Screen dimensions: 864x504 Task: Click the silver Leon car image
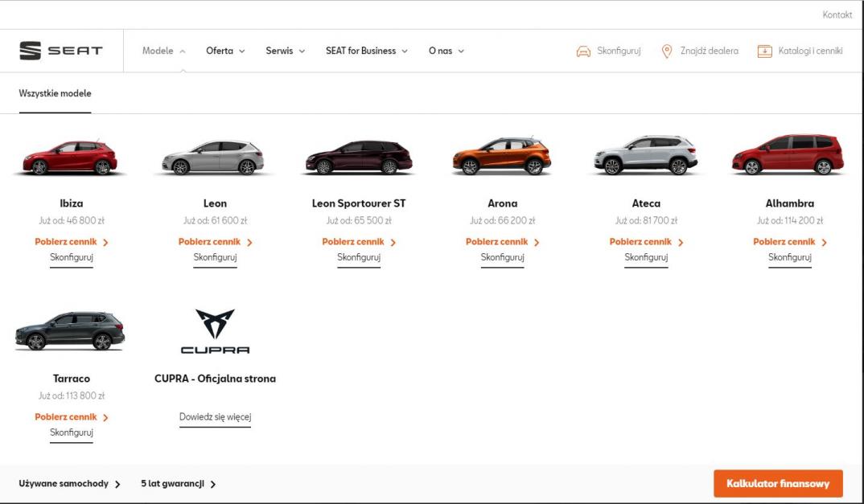pos(213,157)
